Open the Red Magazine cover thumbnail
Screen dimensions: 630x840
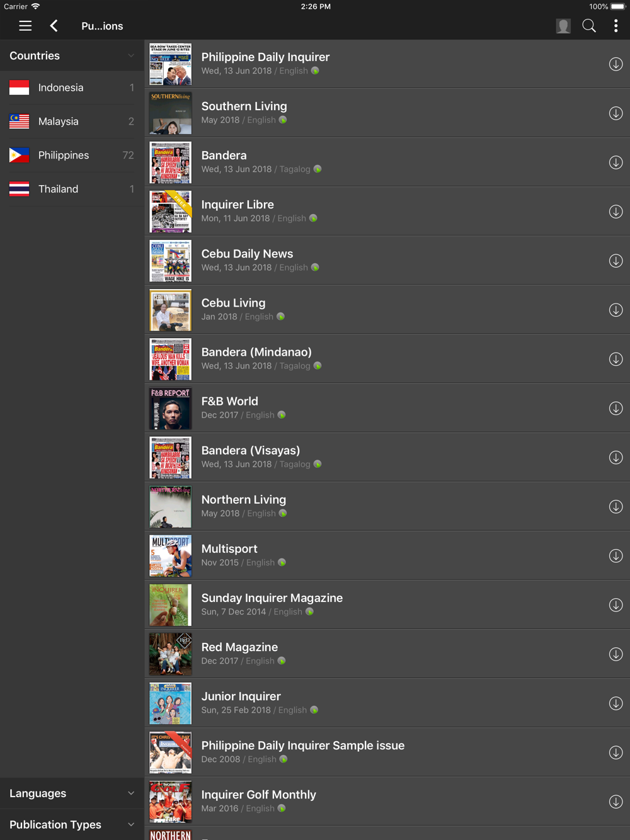coord(170,654)
